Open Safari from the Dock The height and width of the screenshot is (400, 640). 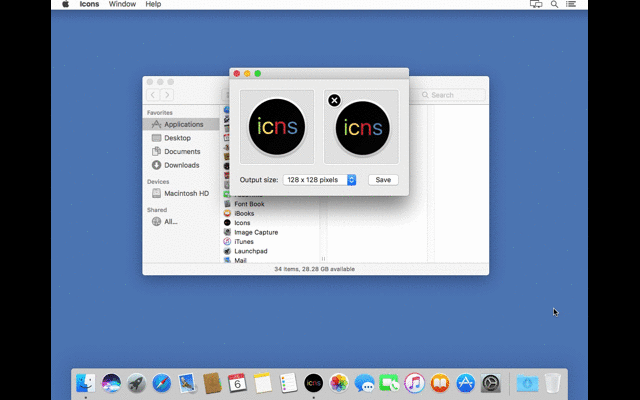point(162,384)
